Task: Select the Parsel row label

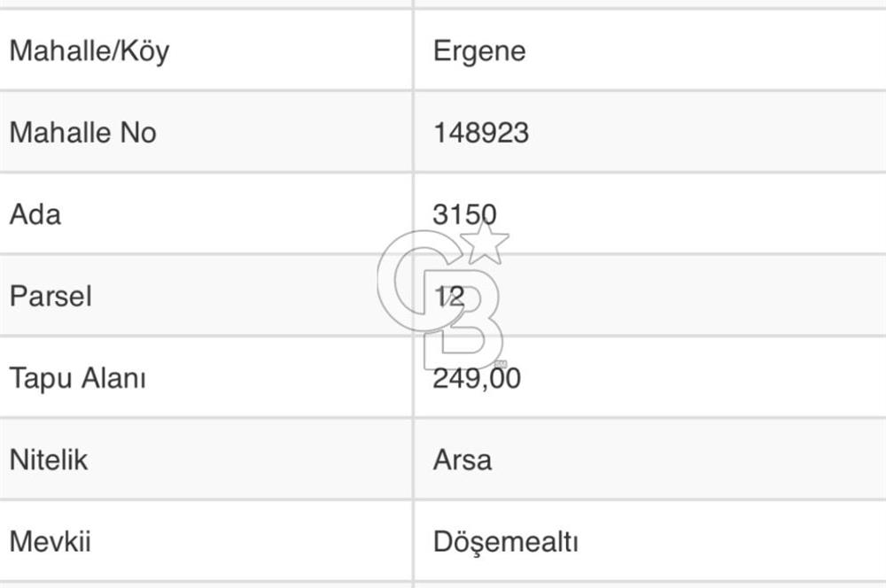Action: point(51,296)
